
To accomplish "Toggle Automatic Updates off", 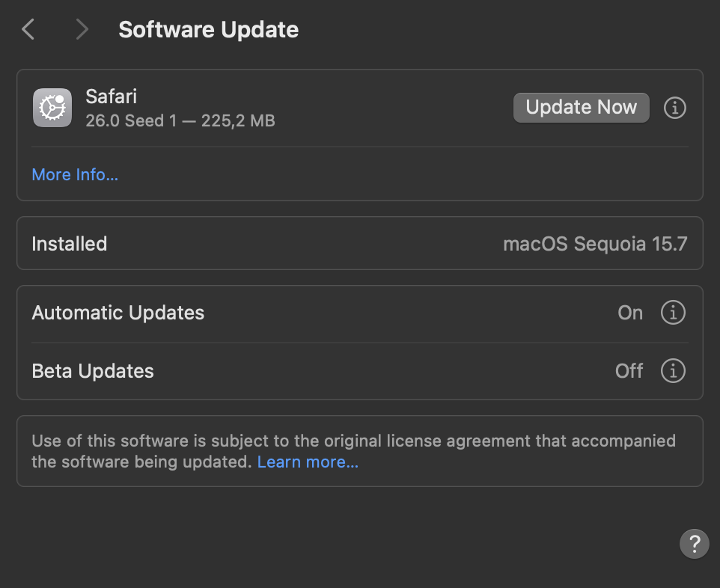I will 629,313.
